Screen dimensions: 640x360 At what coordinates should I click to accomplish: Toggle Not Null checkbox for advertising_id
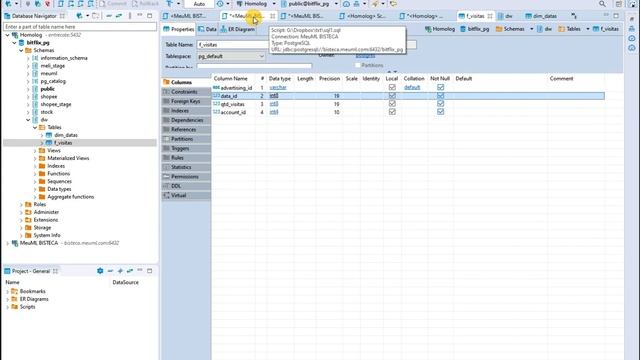(x=440, y=87)
